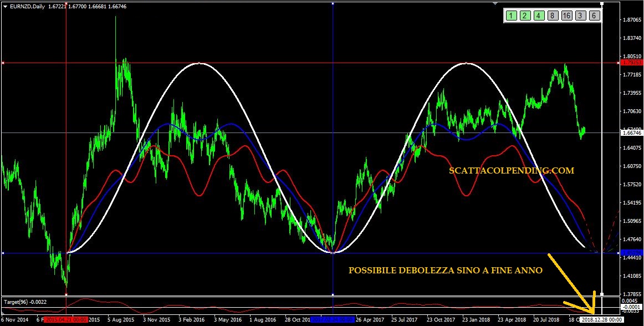Toggle the green cycle button 1
644x326 pixels.
(x=510, y=16)
